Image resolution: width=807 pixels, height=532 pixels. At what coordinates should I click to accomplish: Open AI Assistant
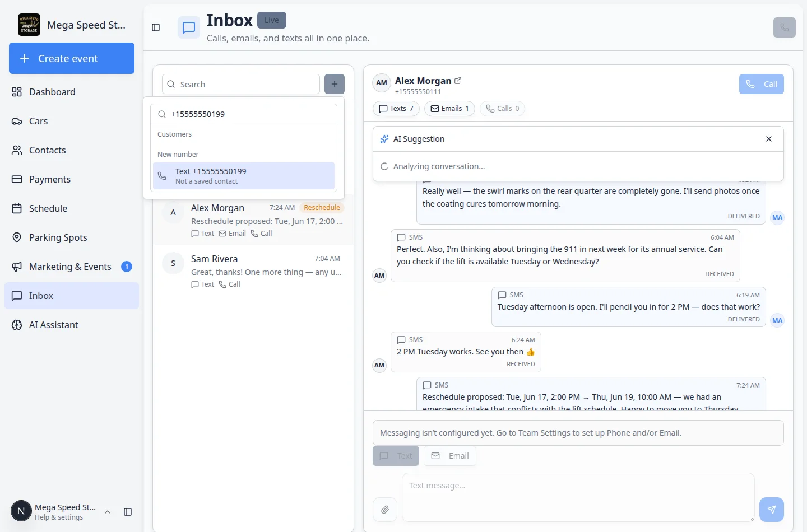click(72, 325)
